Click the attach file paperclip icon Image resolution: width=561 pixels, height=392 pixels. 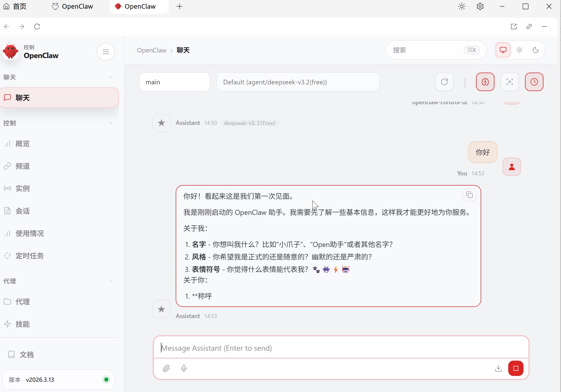166,368
